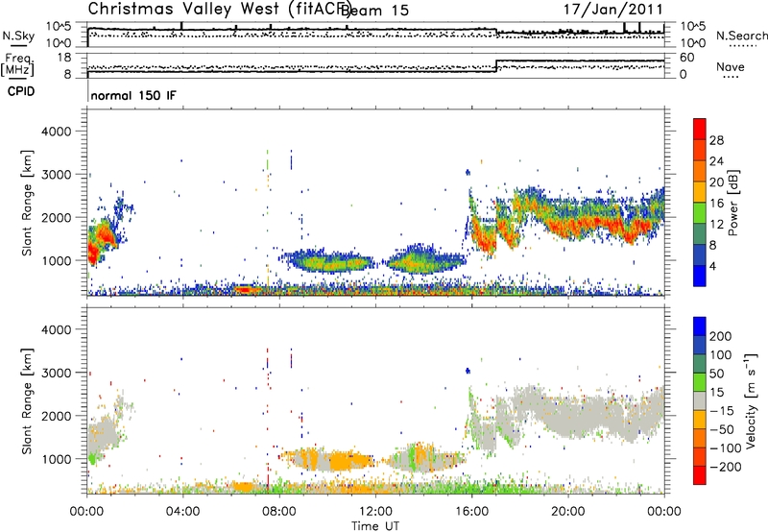Click the gray segment of the velocity color bar

(700, 400)
